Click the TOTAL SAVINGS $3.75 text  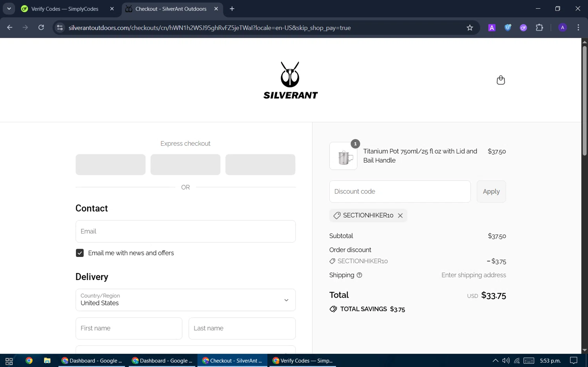tap(372, 309)
